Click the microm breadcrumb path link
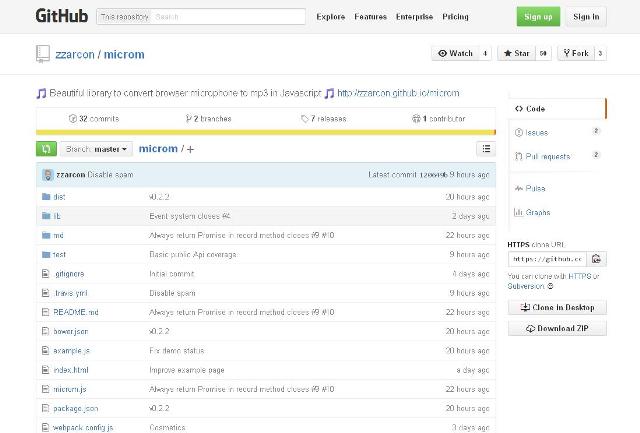This screenshot has width=640, height=433. tap(158, 149)
